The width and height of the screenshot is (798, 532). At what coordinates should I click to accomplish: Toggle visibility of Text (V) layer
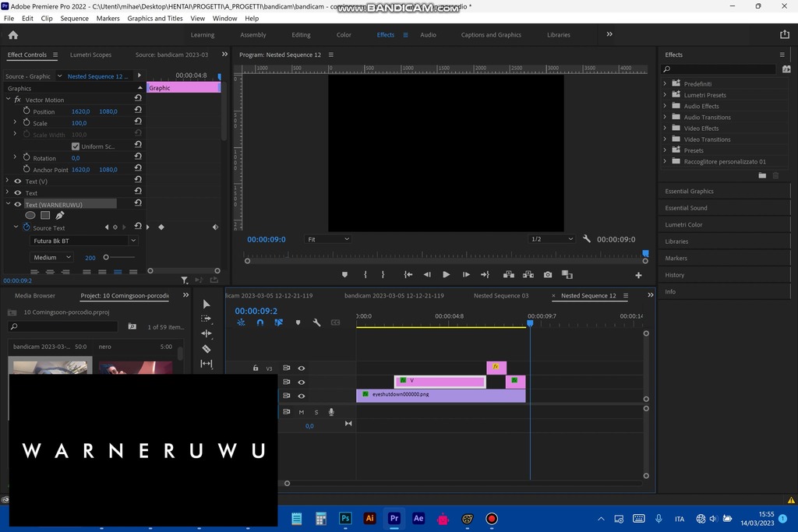coord(18,181)
